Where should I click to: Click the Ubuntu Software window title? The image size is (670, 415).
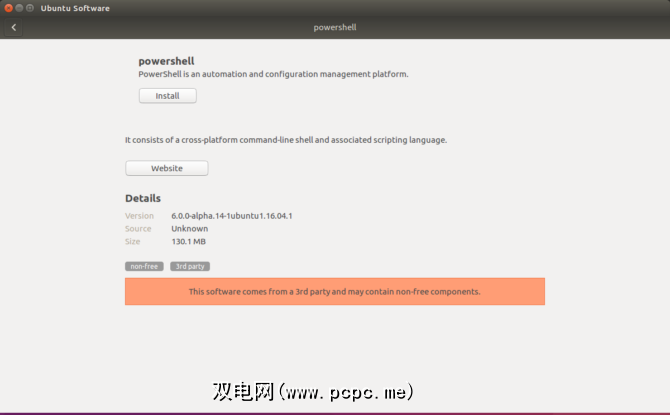coord(75,8)
